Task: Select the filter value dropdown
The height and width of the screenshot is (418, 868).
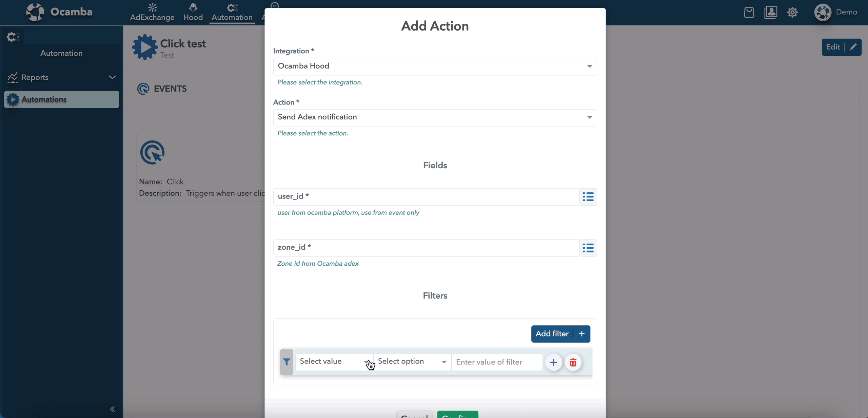Action: tap(333, 362)
